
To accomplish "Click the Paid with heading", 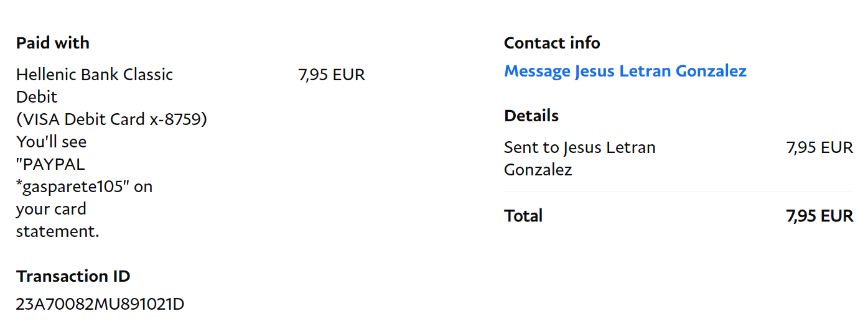I will point(53,43).
